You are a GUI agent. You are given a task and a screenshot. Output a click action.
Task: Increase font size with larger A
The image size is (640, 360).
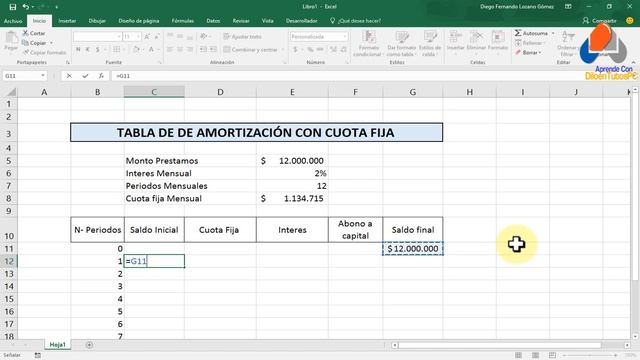(x=147, y=37)
